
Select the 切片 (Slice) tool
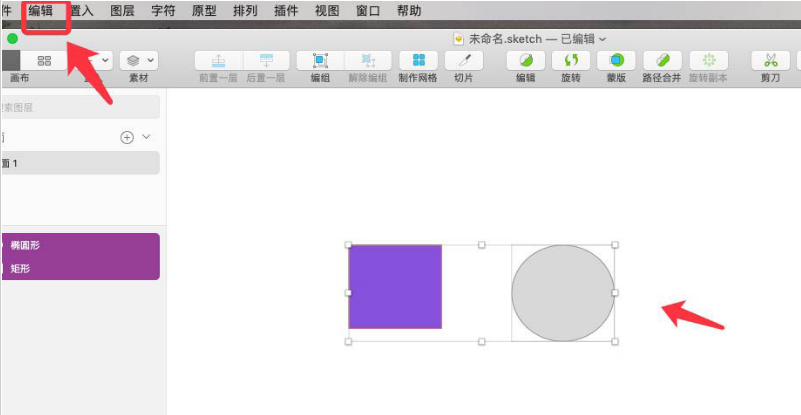pyautogui.click(x=464, y=61)
